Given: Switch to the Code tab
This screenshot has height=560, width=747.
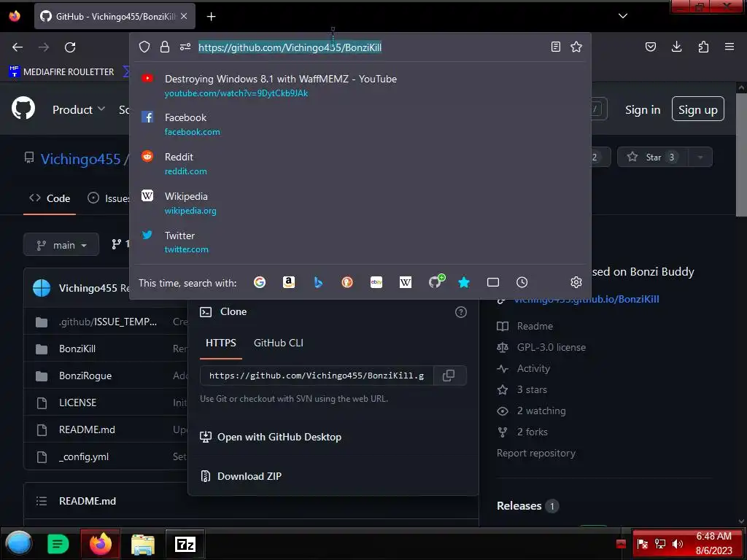Looking at the screenshot, I should pos(50,198).
